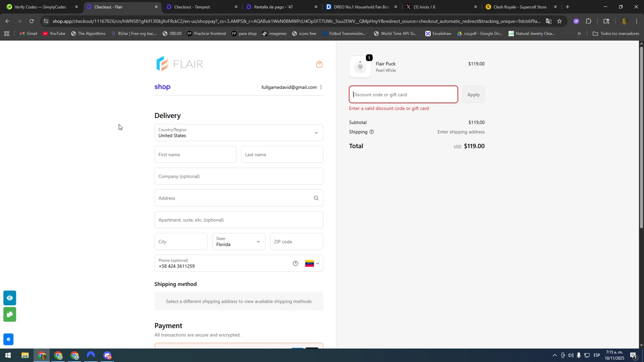Show hidden system tray icons
644x362 pixels.
click(x=554, y=356)
